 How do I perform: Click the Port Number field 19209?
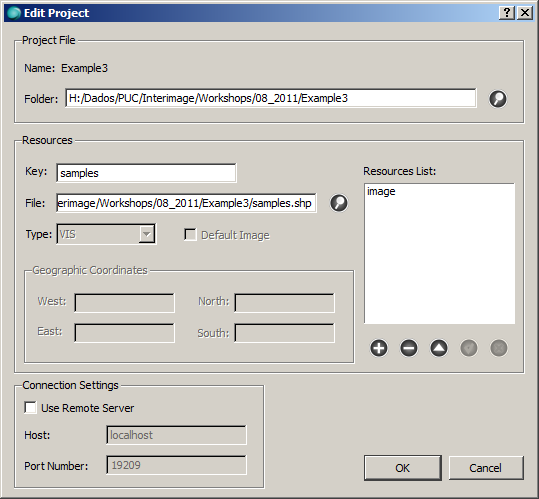tap(176, 465)
